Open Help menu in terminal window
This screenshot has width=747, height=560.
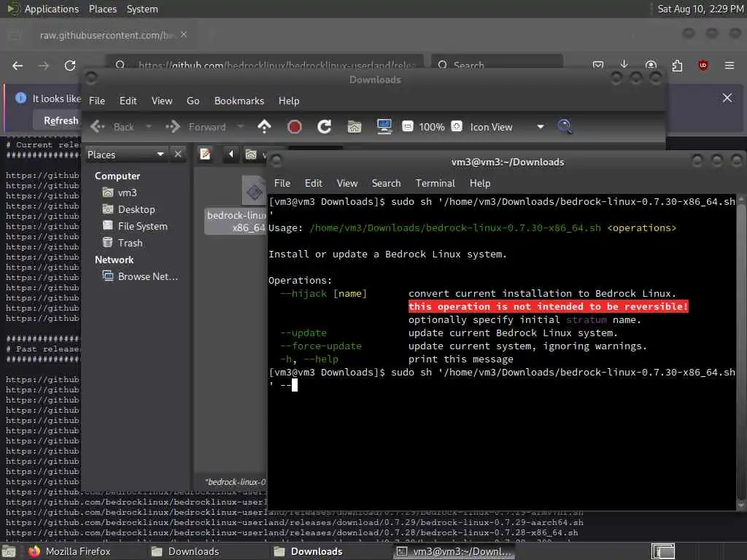click(x=480, y=183)
